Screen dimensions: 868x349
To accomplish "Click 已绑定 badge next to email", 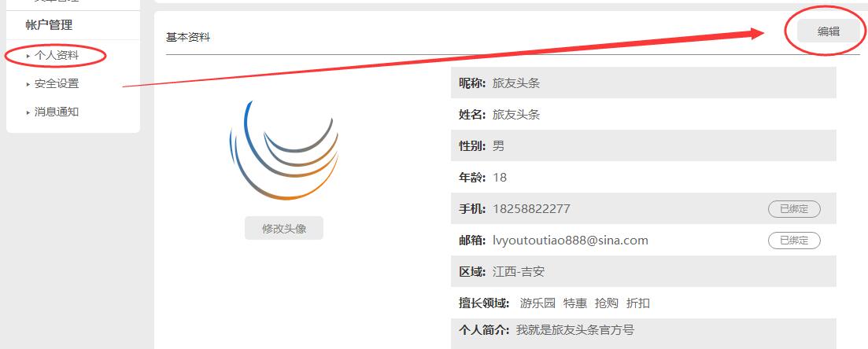I will (794, 241).
